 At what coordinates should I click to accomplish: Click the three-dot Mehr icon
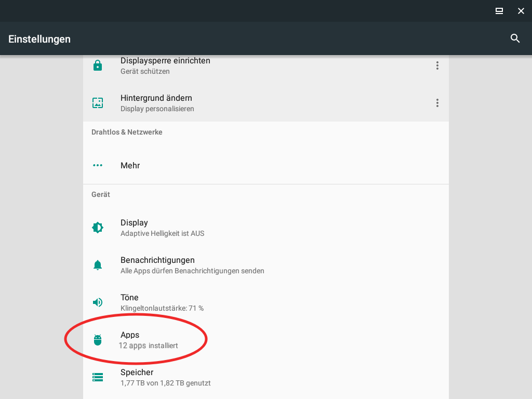point(98,165)
